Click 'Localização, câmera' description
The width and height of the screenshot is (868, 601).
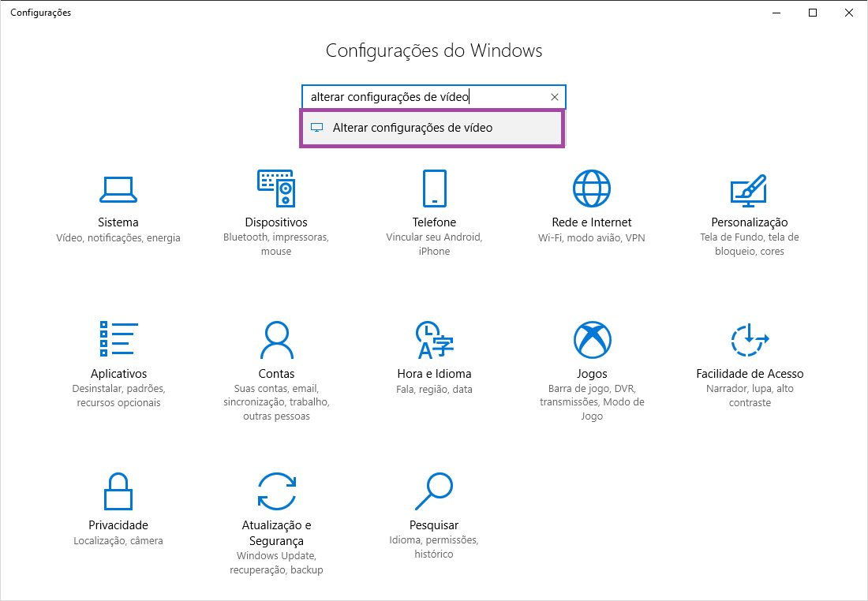pyautogui.click(x=118, y=541)
